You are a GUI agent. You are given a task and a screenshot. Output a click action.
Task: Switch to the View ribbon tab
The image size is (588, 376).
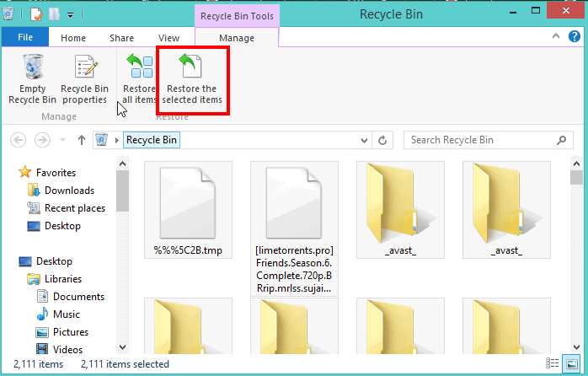click(x=168, y=38)
